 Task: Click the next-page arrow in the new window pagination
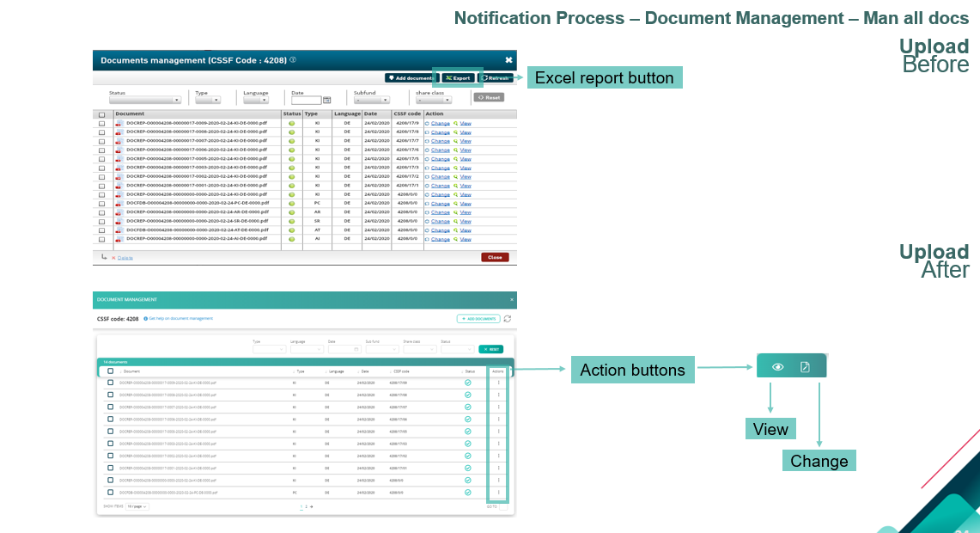pyautogui.click(x=311, y=506)
